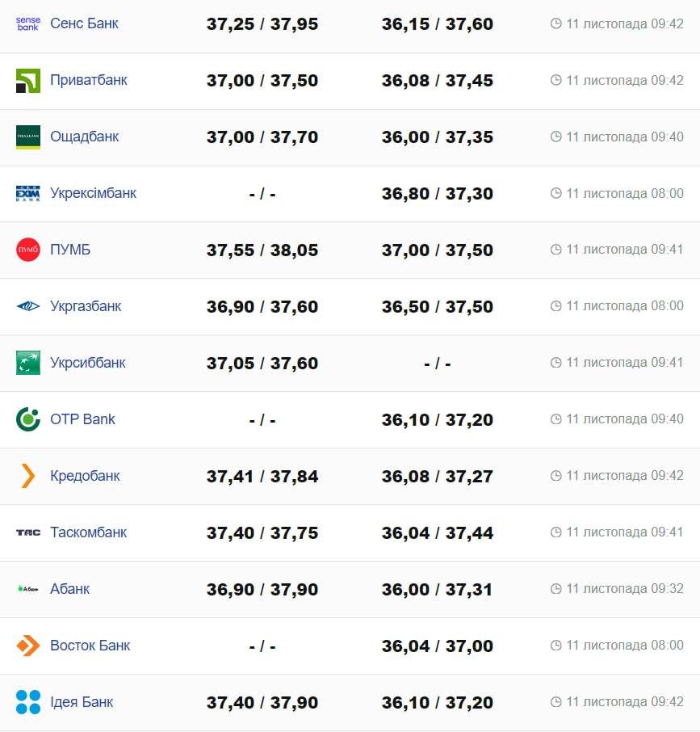Viewport: 700px width, 732px height.
Task: Open the Абанк name link
Action: click(70, 589)
